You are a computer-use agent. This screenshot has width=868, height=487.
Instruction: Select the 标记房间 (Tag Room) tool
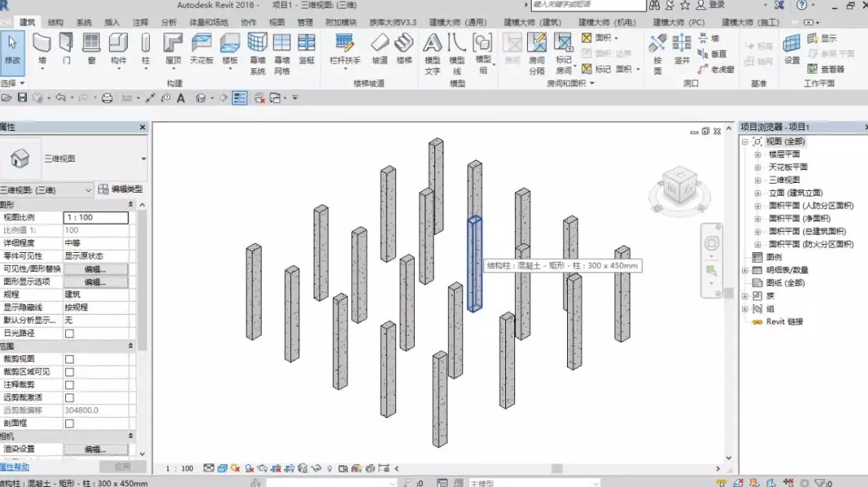pyautogui.click(x=564, y=53)
